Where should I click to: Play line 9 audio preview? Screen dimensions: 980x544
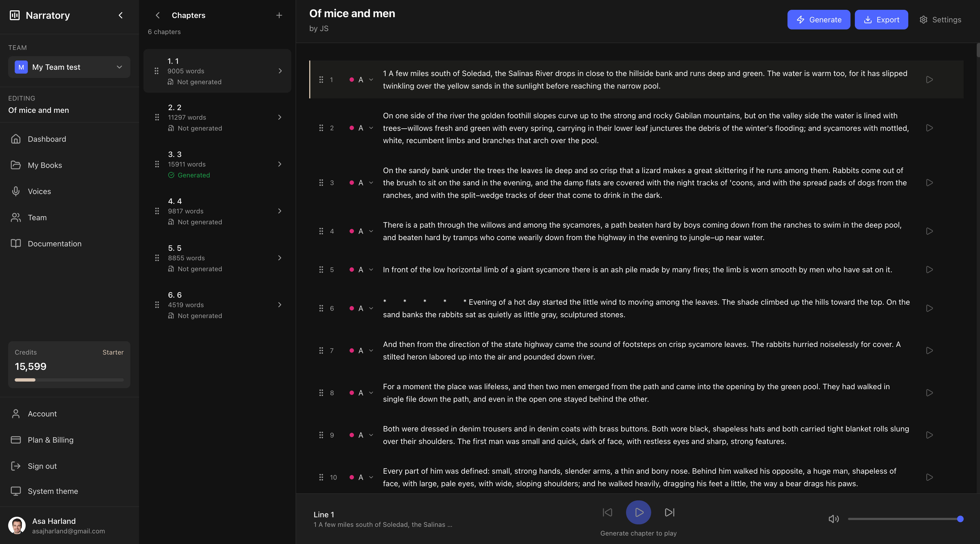(x=929, y=435)
